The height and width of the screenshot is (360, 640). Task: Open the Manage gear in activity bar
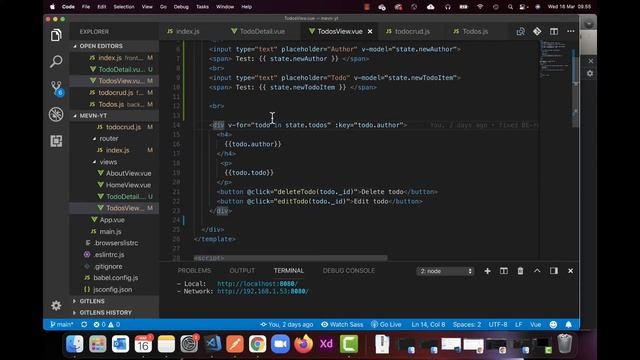tap(56, 305)
